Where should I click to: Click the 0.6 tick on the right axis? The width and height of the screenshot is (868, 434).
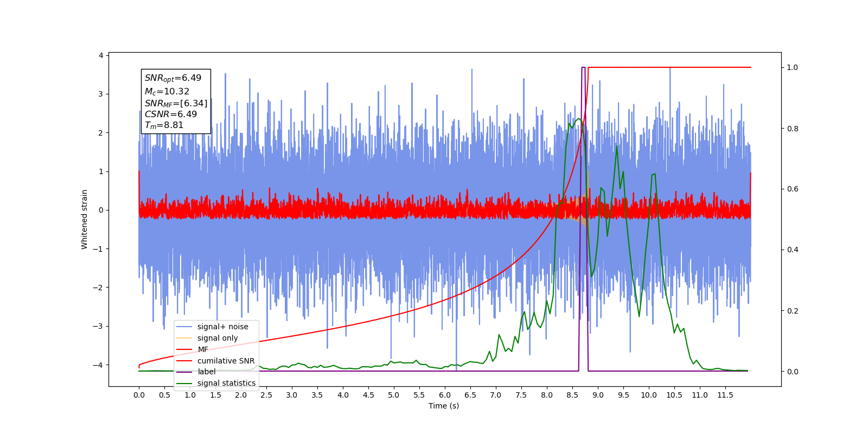(x=793, y=189)
